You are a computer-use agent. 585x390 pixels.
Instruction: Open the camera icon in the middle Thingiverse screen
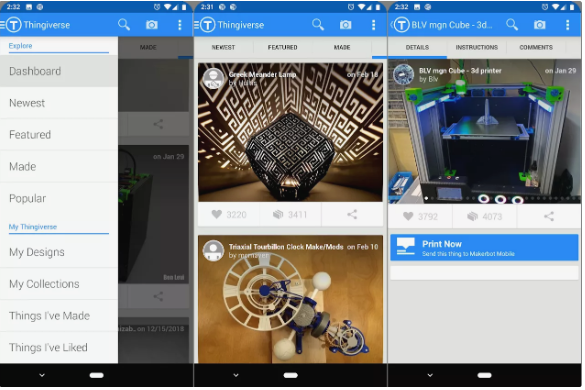[x=346, y=25]
